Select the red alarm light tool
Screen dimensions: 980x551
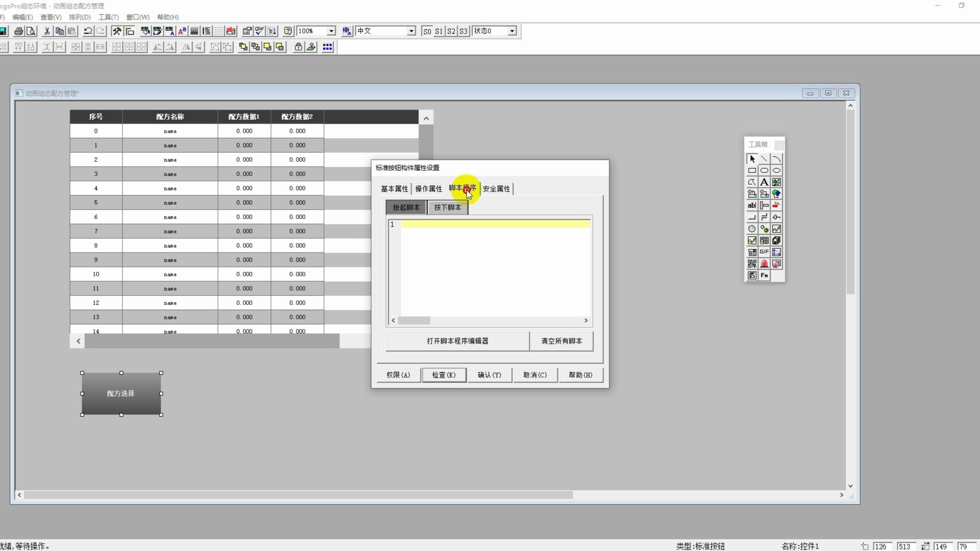tap(764, 264)
